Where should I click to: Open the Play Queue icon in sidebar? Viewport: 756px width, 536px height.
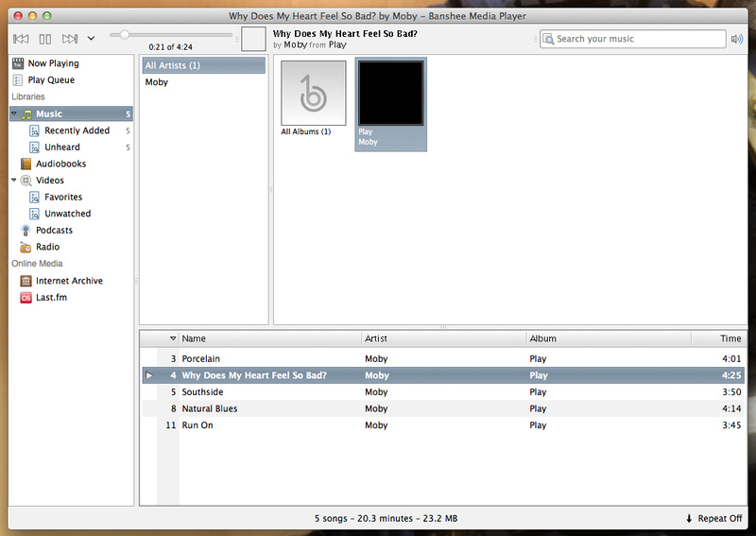(18, 80)
